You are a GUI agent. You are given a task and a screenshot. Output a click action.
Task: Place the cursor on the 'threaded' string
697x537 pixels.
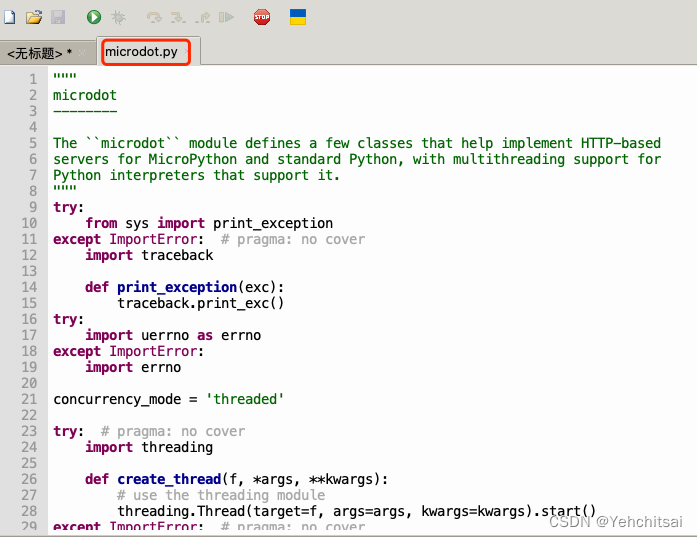coord(244,399)
